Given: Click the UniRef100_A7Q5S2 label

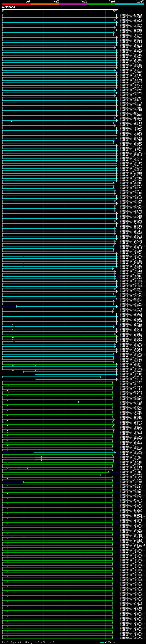Looking at the screenshot, I should tap(131, 32).
